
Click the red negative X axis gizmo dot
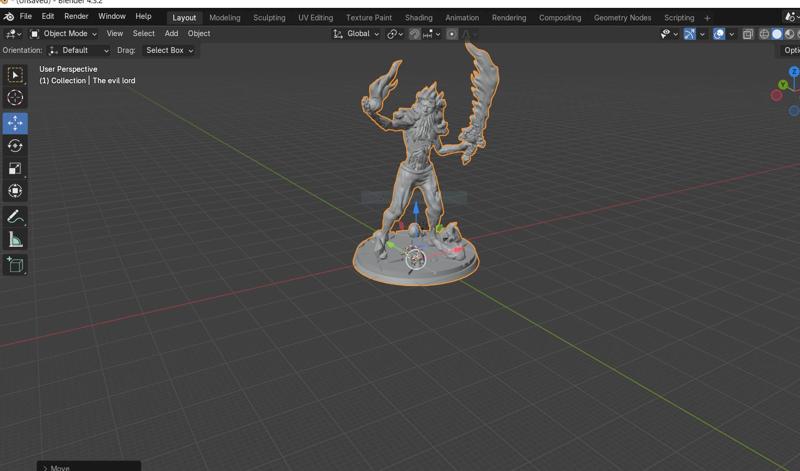click(x=777, y=95)
